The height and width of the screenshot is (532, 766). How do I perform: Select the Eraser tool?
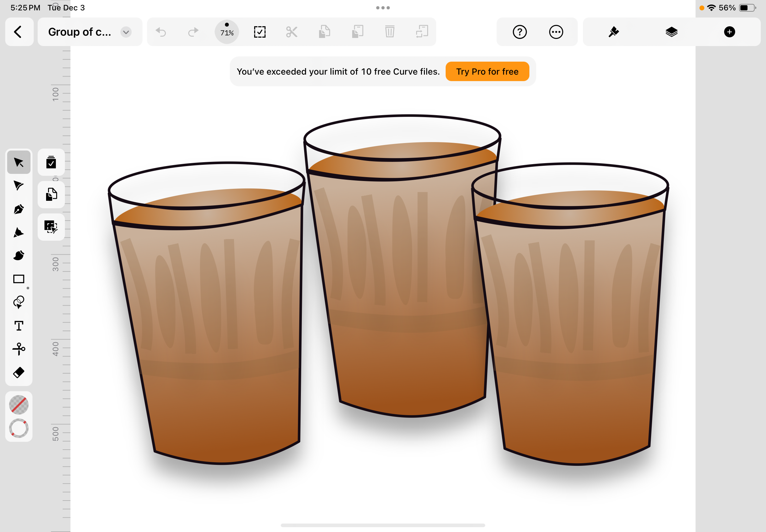point(19,372)
